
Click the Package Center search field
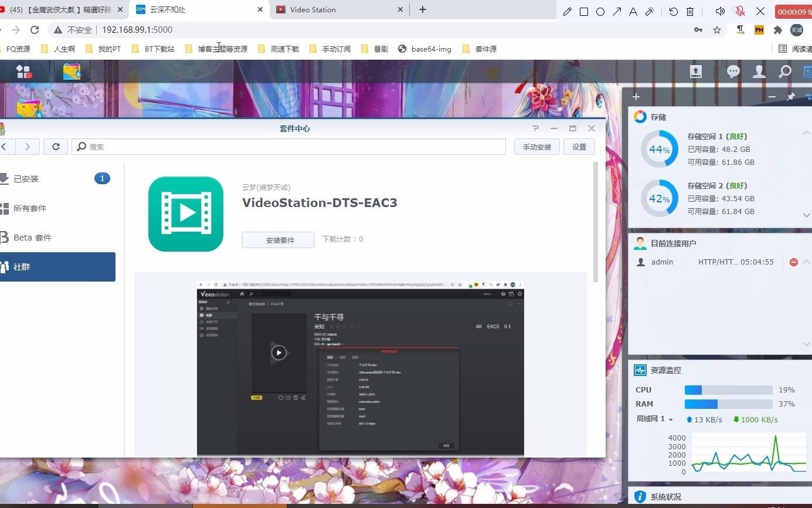288,147
